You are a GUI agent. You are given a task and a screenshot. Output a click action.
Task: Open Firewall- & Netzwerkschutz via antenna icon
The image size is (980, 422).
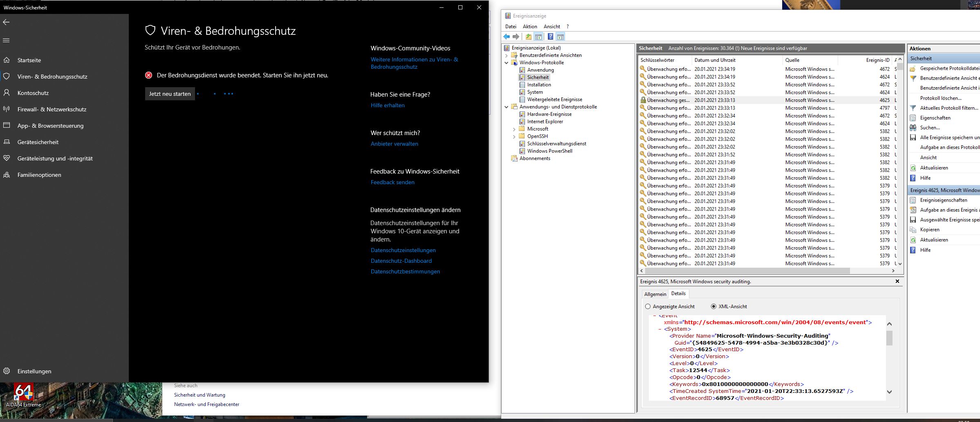7,109
